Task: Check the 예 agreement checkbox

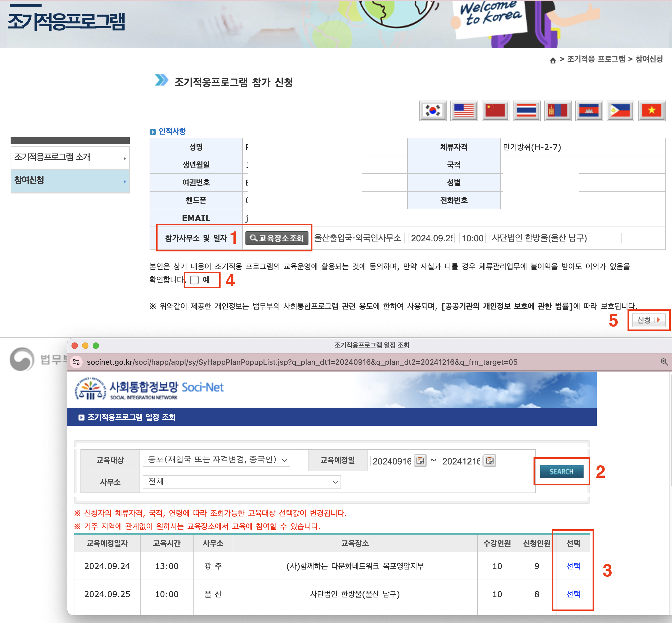Action: (x=195, y=280)
